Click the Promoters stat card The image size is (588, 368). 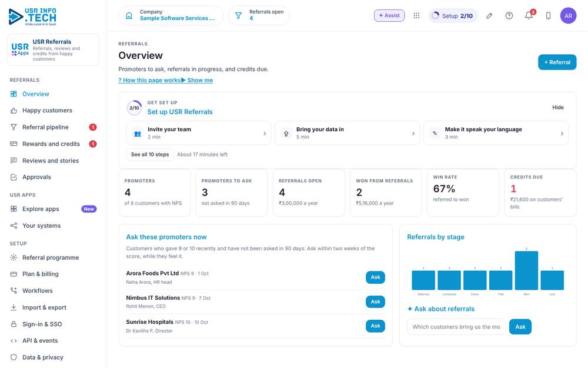pyautogui.click(x=155, y=193)
